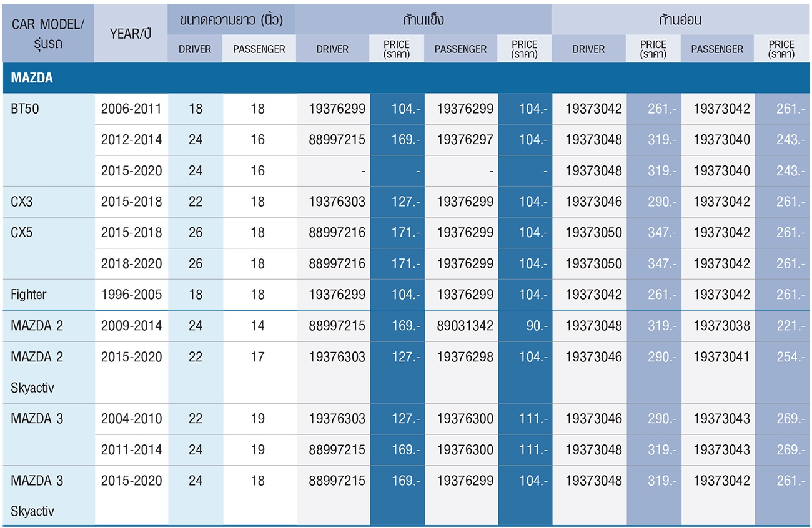Click 19376300 in the 2004-2010 row
The height and width of the screenshot is (528, 812).
pos(465,418)
